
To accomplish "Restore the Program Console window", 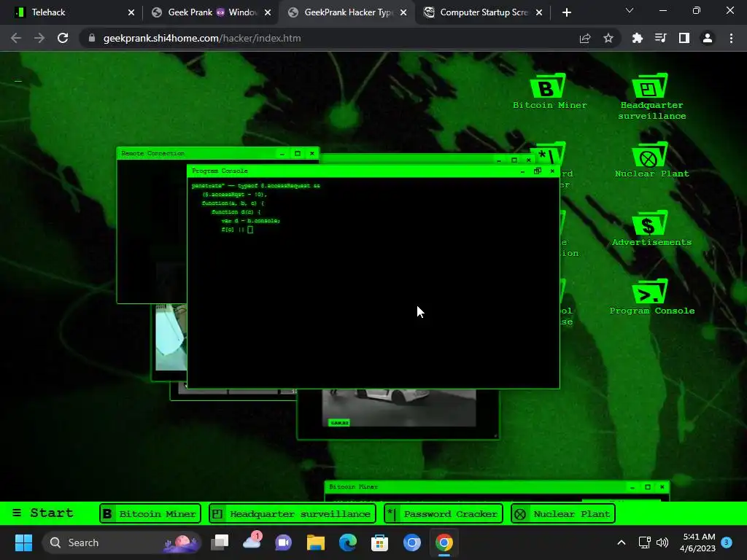I will tap(538, 171).
